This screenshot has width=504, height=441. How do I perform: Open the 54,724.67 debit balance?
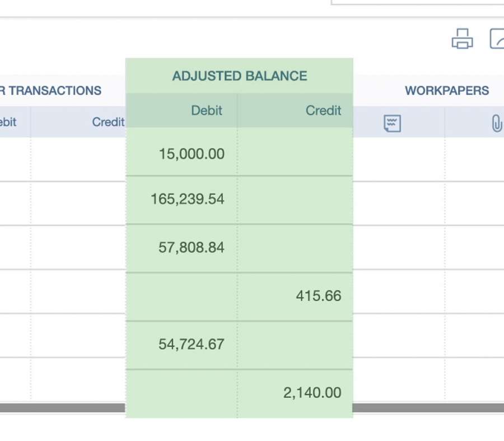pos(192,344)
